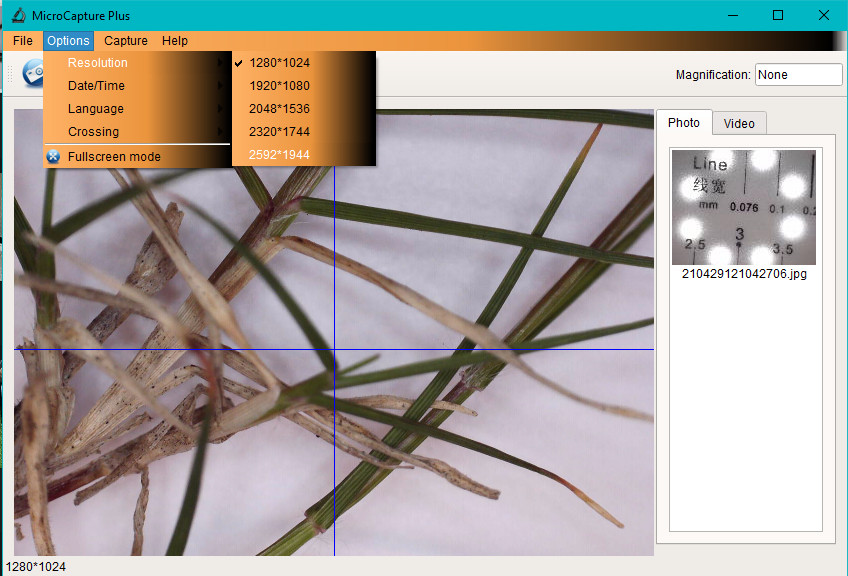848x576 pixels.
Task: Click the MicroCapture Plus microscope title icon
Action: [17, 15]
